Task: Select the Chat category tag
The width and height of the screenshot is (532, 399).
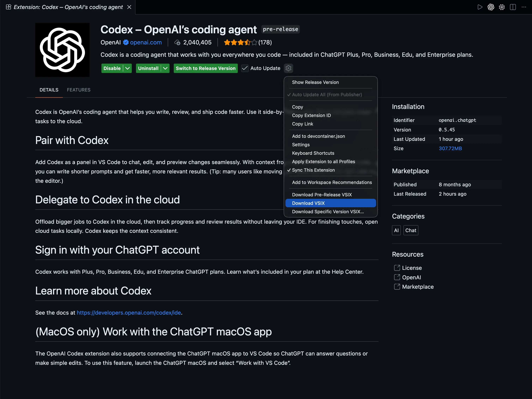Action: coord(411,230)
